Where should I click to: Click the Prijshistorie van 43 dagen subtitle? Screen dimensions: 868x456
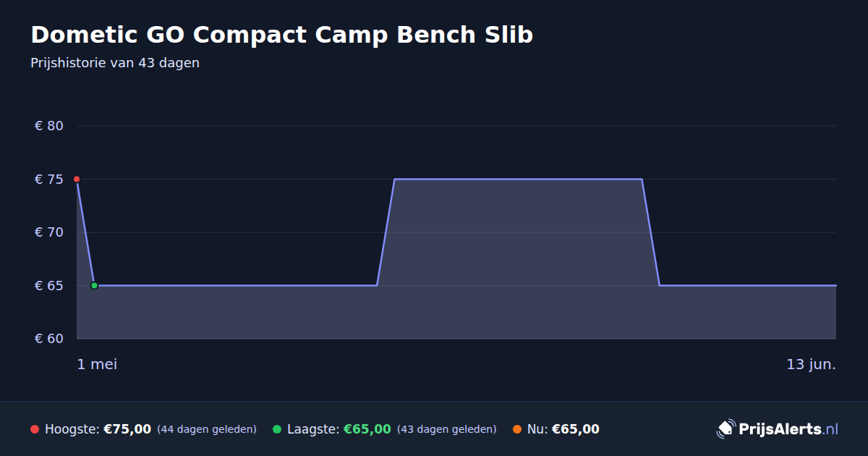[115, 63]
